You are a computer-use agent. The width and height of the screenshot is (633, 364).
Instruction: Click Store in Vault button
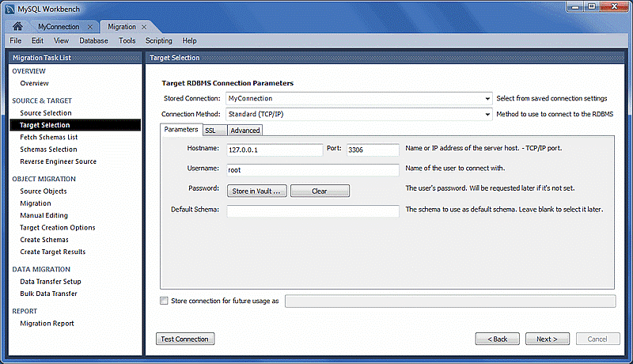click(256, 191)
